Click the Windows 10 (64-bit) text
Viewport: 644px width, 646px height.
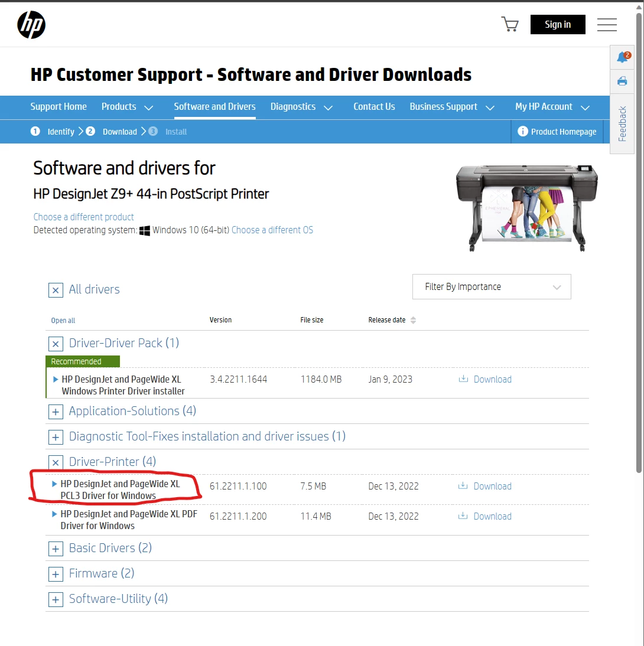[x=190, y=230]
